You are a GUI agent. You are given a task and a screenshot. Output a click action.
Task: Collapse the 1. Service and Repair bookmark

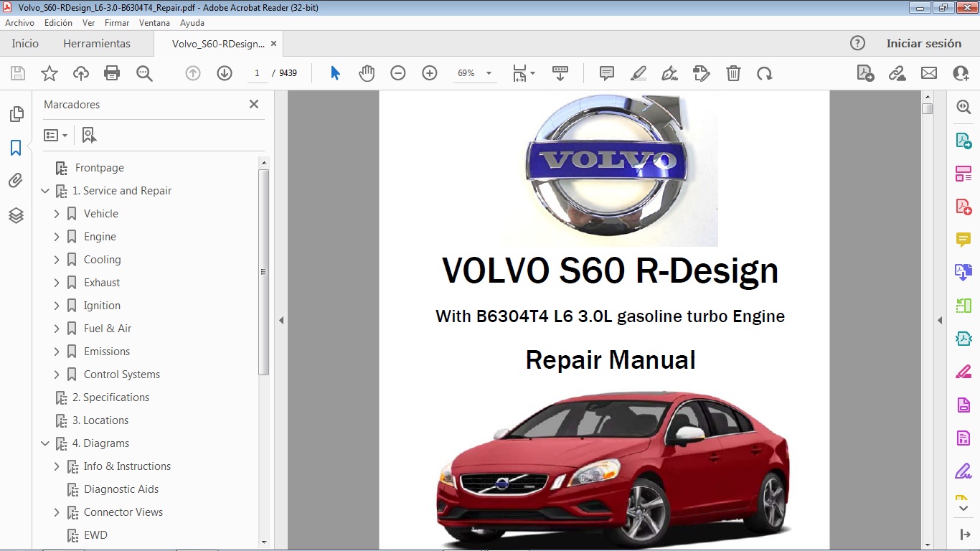coord(45,191)
